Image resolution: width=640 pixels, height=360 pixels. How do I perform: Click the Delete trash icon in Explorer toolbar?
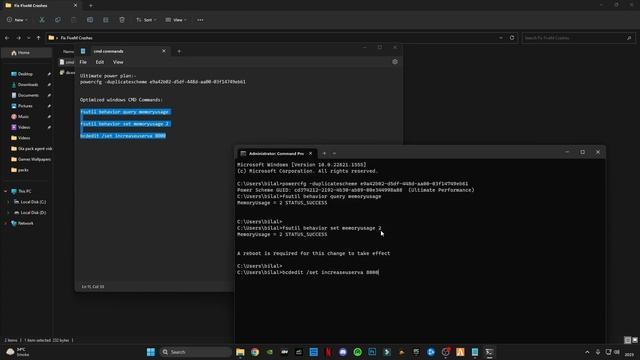[122, 20]
